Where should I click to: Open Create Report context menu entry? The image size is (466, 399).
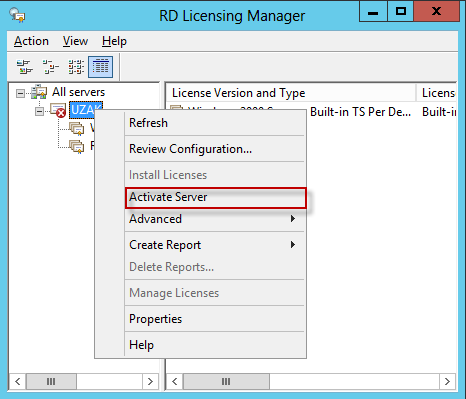coord(215,245)
